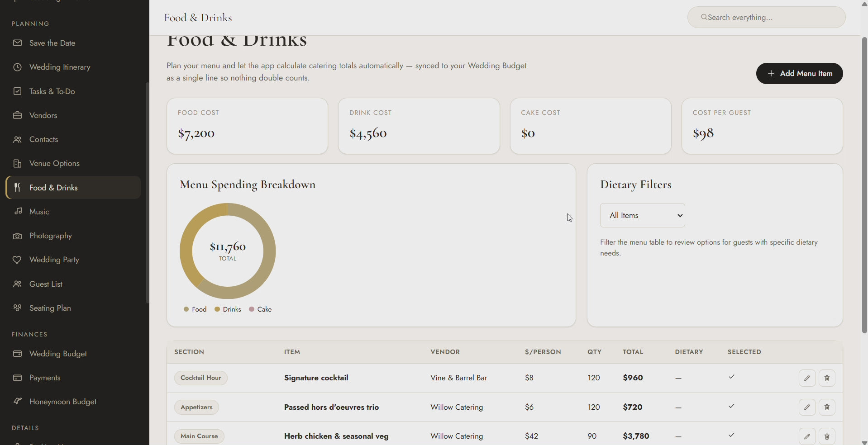Click pencil icon for Passed hors d'oeuvres trio

click(807, 407)
